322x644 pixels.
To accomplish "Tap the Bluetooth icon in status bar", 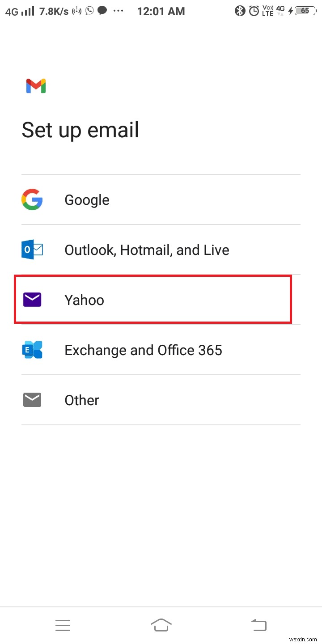I will pos(240,11).
